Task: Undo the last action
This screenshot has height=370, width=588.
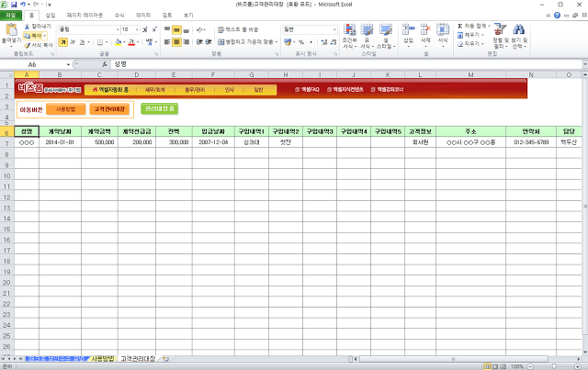Action: [23, 5]
